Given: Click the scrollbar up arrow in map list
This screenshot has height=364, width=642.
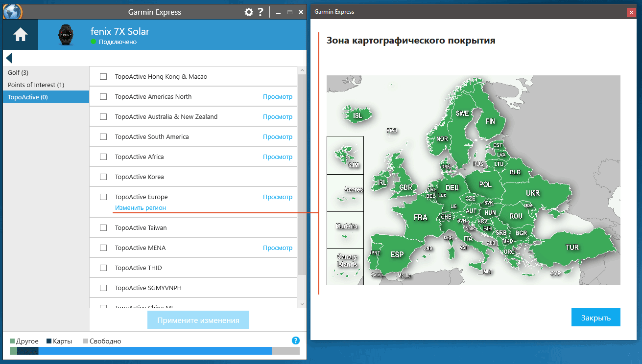Looking at the screenshot, I should click(x=302, y=71).
